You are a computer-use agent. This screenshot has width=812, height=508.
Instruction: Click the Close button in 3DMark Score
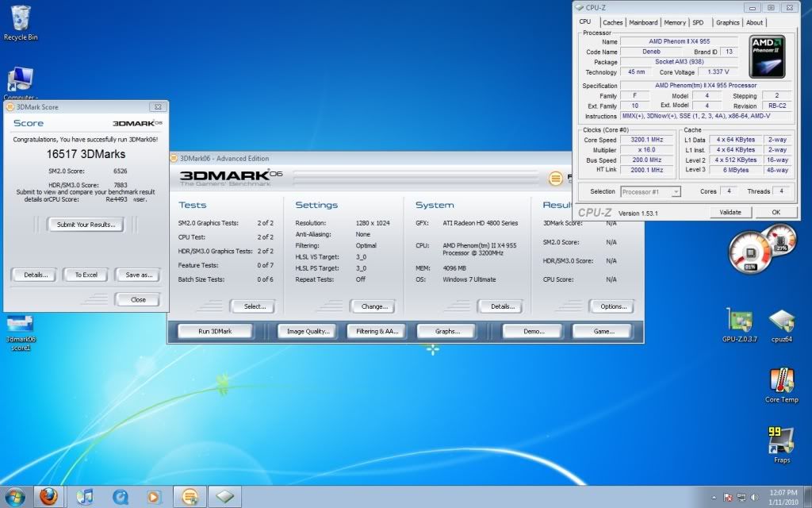pos(138,299)
